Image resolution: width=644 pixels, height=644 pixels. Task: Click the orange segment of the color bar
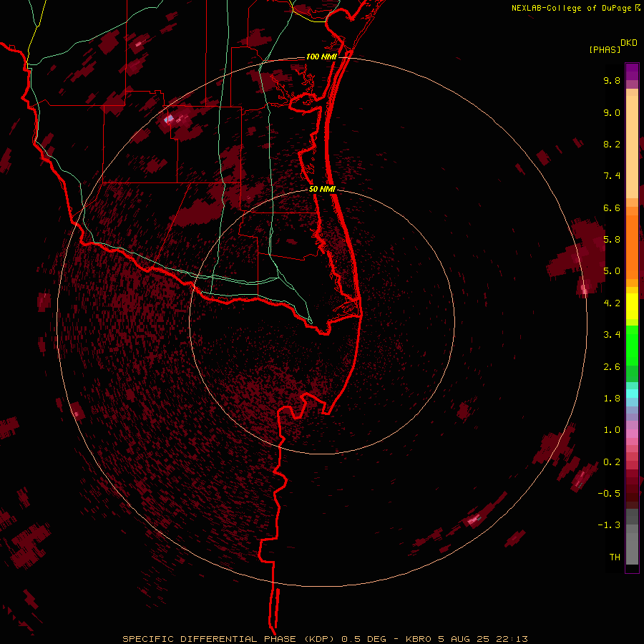[632, 246]
